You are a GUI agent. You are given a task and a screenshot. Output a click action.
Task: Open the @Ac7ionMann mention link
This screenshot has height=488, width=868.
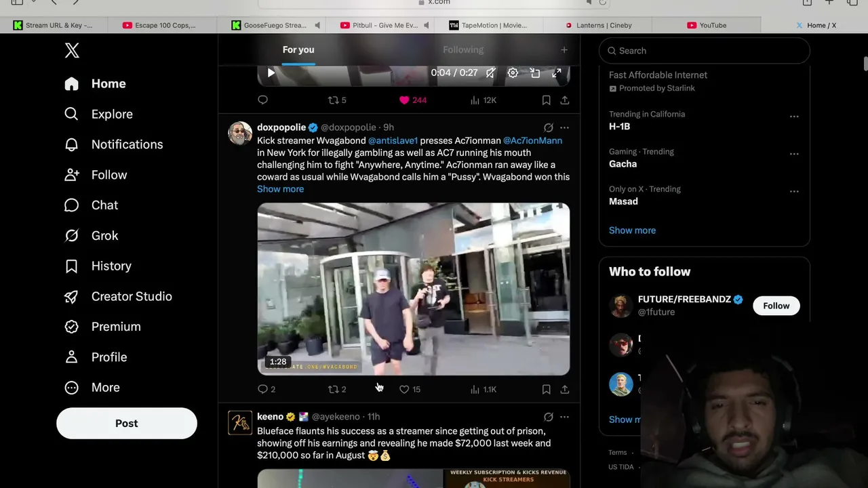(x=532, y=141)
